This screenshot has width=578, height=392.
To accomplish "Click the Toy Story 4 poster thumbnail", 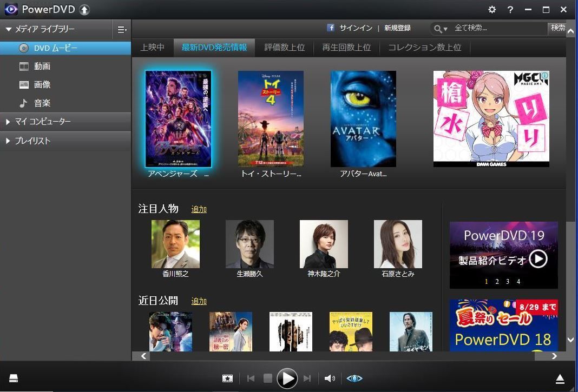I will click(x=271, y=119).
